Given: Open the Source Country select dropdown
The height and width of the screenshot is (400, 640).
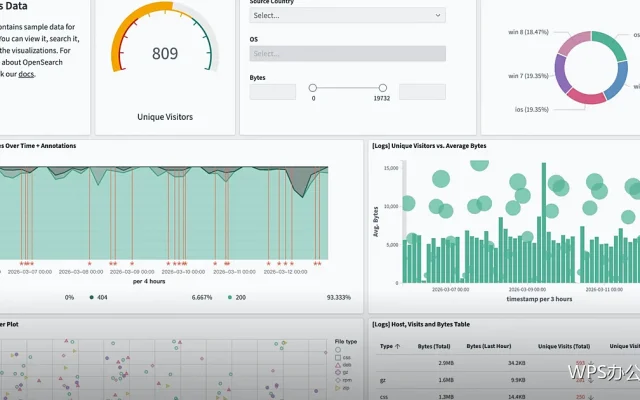Looking at the screenshot, I should pos(347,16).
